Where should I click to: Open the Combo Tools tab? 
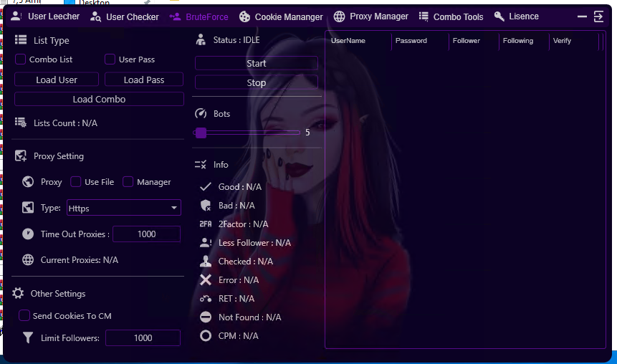[x=451, y=17]
